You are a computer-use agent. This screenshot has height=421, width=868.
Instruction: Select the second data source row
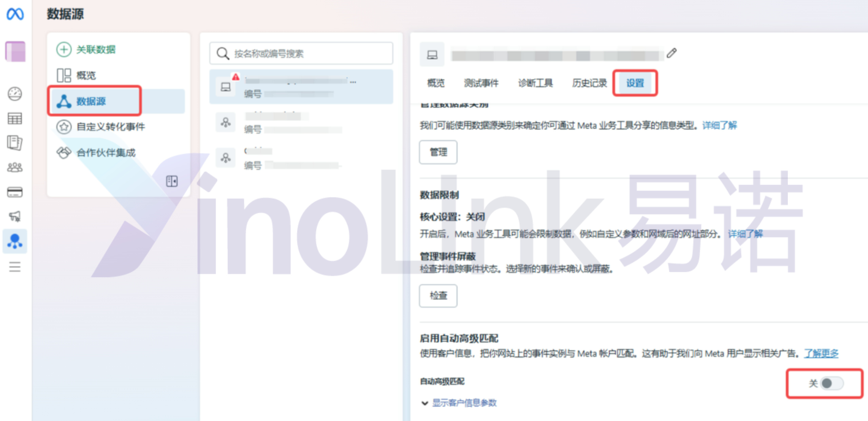click(301, 123)
